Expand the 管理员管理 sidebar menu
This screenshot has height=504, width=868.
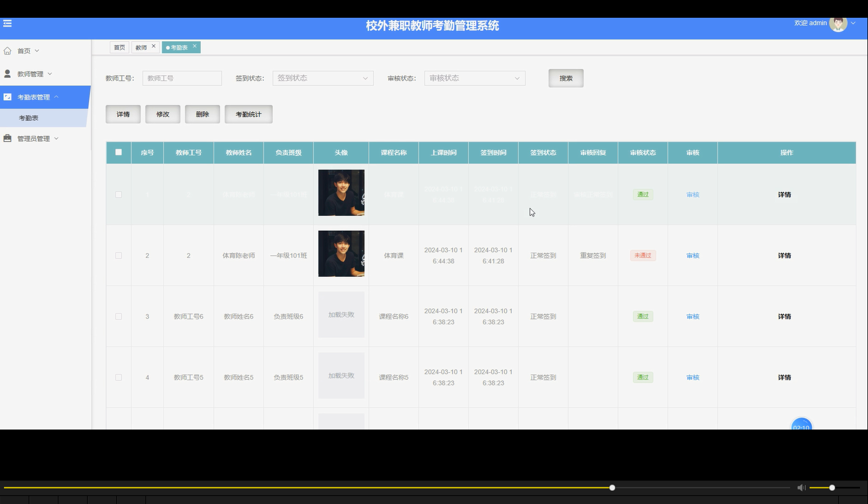(45, 139)
